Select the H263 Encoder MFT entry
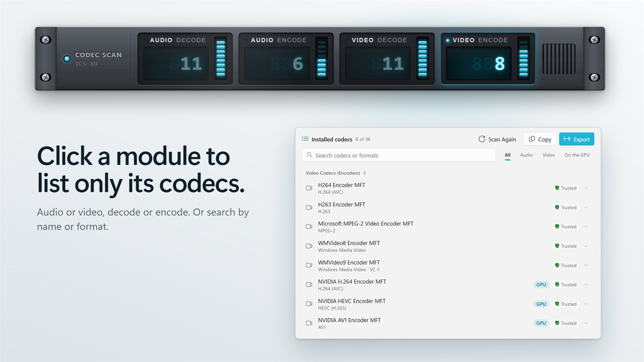Screen dimensions: 644x362 pos(448,207)
